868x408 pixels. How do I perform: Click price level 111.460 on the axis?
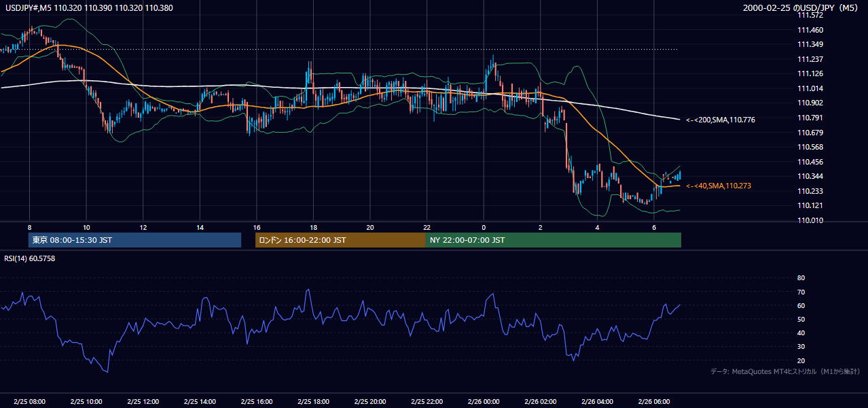tap(810, 30)
